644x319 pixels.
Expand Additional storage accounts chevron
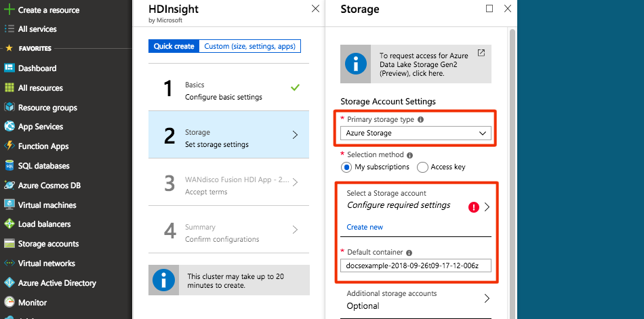(x=487, y=299)
